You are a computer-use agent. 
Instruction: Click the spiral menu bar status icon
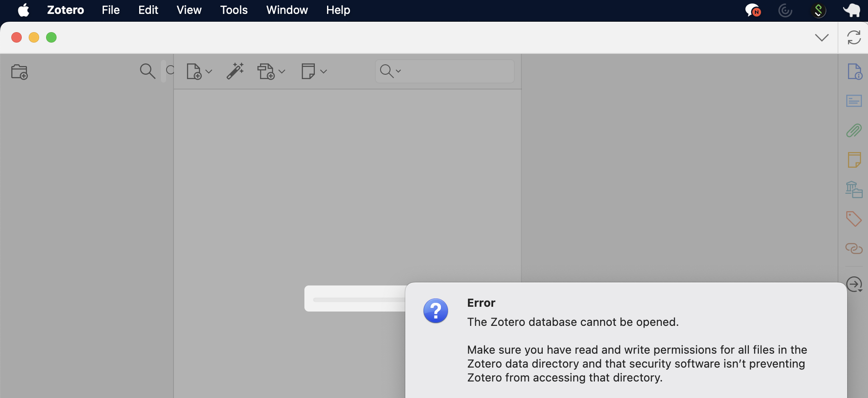point(785,10)
